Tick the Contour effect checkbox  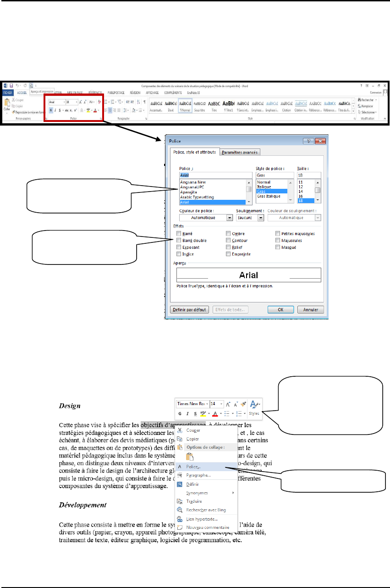pyautogui.click(x=228, y=240)
